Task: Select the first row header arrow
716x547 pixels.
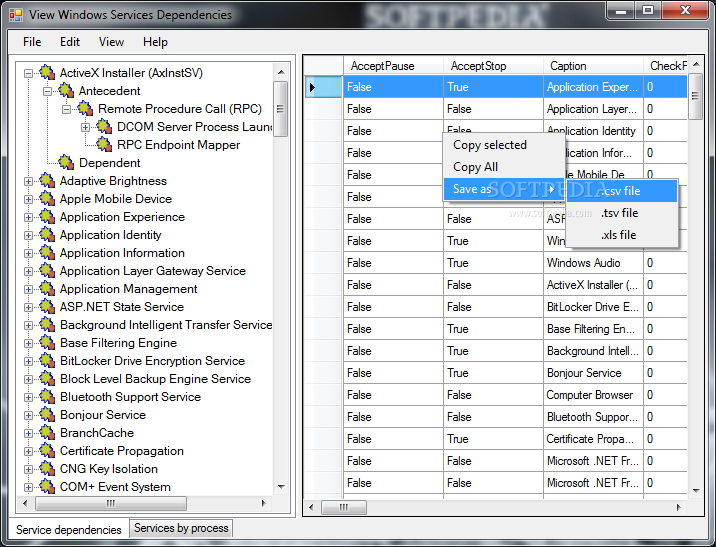Action: [324, 87]
